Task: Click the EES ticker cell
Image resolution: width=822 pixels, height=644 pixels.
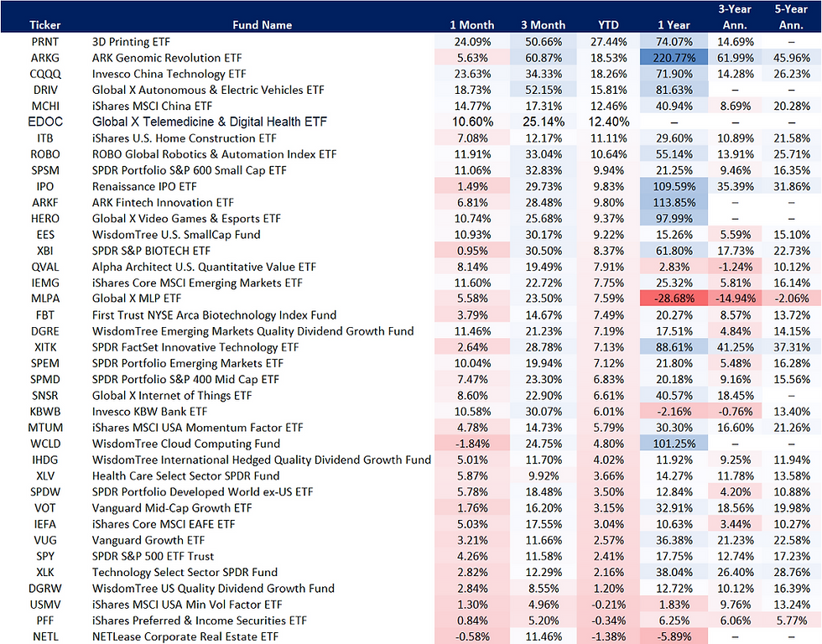Action: pyautogui.click(x=45, y=235)
